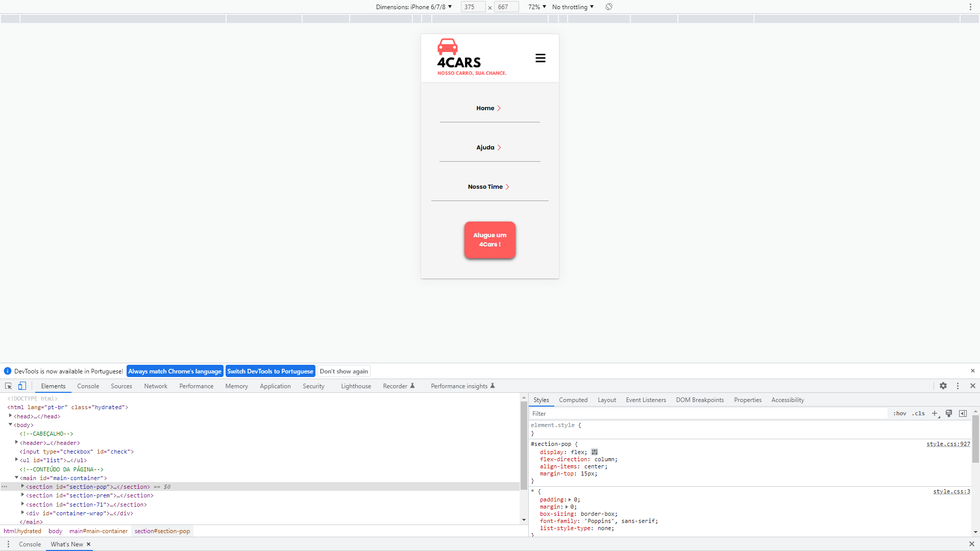Open the style.css:927 source link
Screen dimensions: 980x551
[x=948, y=444]
